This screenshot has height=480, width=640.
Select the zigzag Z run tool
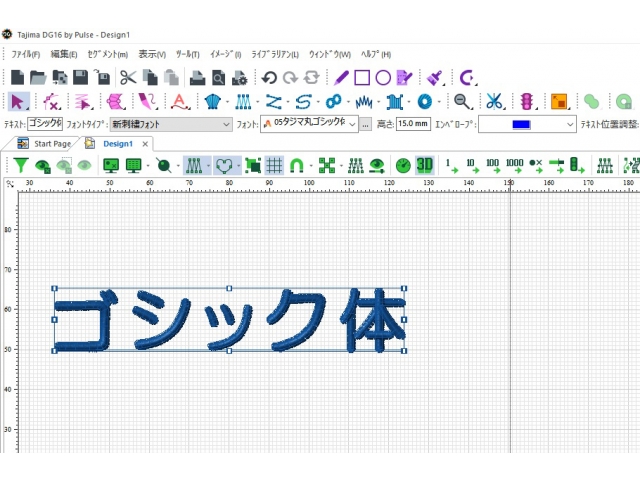tap(273, 102)
